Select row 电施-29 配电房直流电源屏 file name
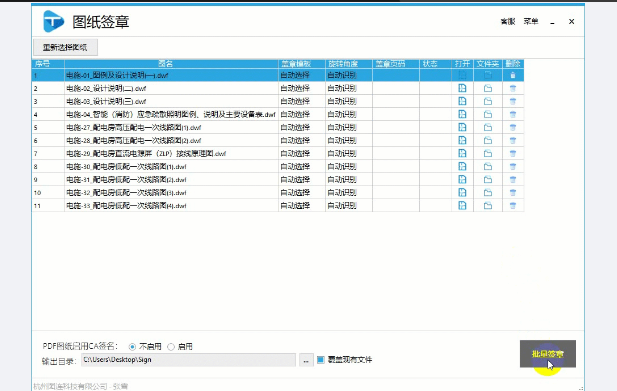 tap(146, 153)
